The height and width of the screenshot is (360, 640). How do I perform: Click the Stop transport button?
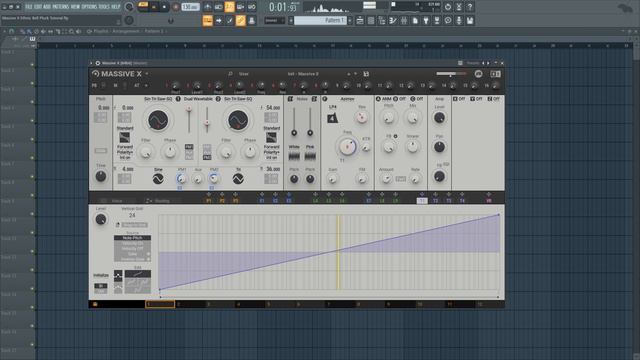[164, 7]
